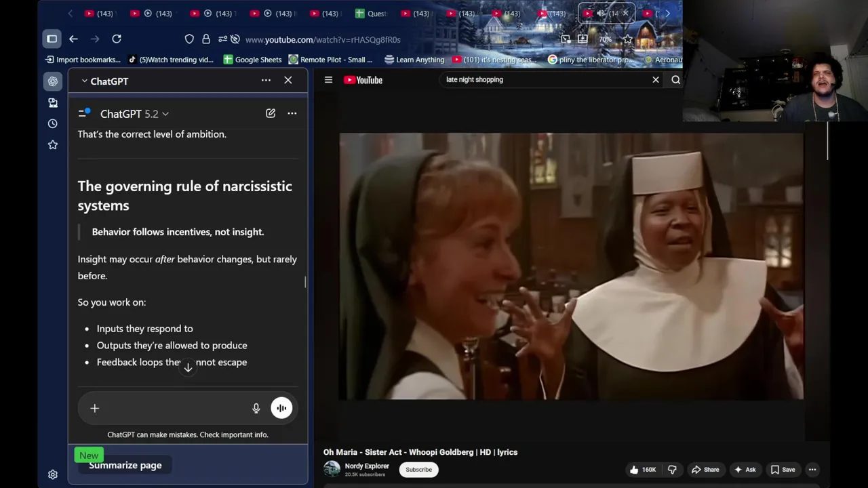868x488 pixels.
Task: Open the History sidebar icon
Action: click(x=53, y=123)
